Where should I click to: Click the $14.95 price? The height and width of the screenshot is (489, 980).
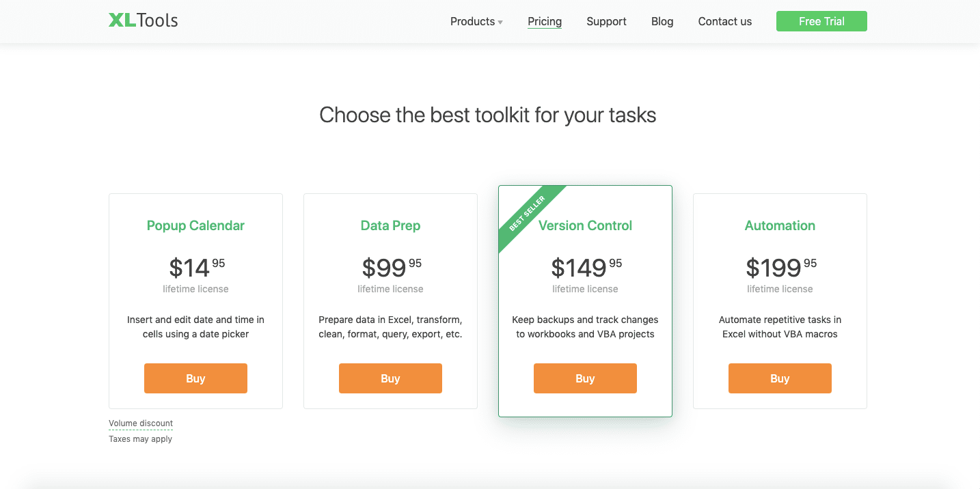[197, 267]
